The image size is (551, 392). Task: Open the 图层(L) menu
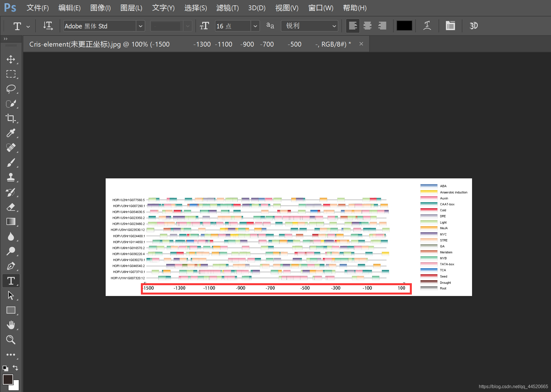coord(131,8)
